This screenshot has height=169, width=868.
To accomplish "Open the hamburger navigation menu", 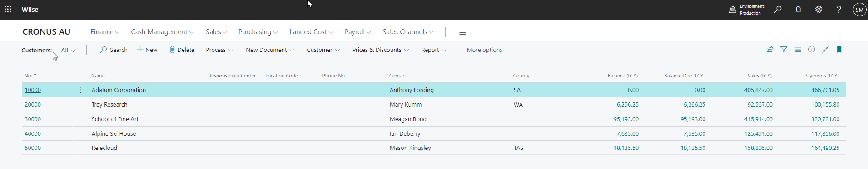I will tap(463, 32).
